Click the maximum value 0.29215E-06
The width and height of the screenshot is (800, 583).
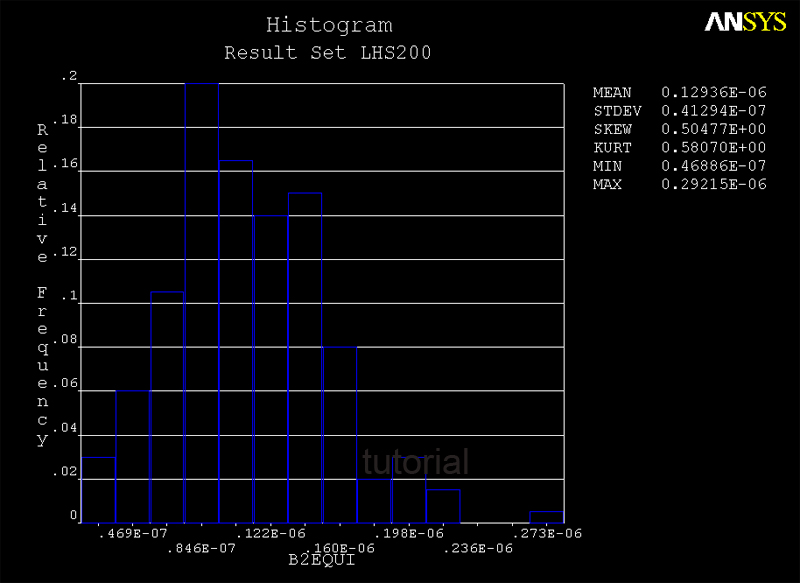tap(714, 184)
